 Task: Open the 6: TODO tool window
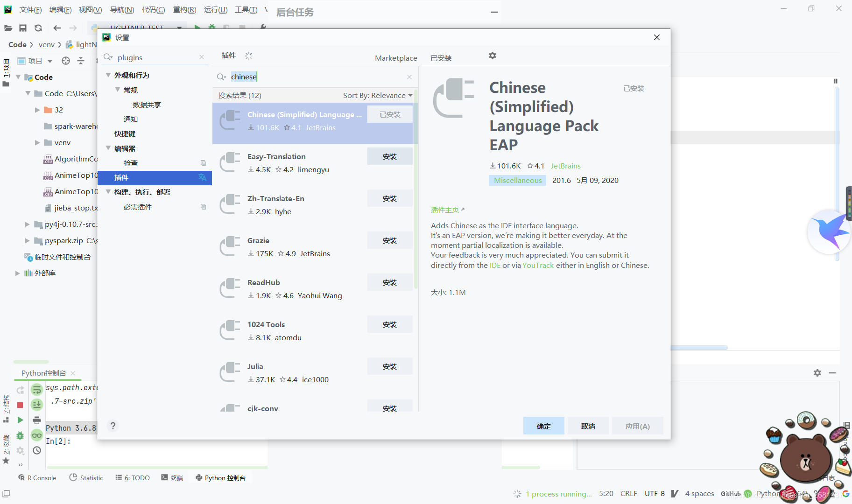[133, 478]
